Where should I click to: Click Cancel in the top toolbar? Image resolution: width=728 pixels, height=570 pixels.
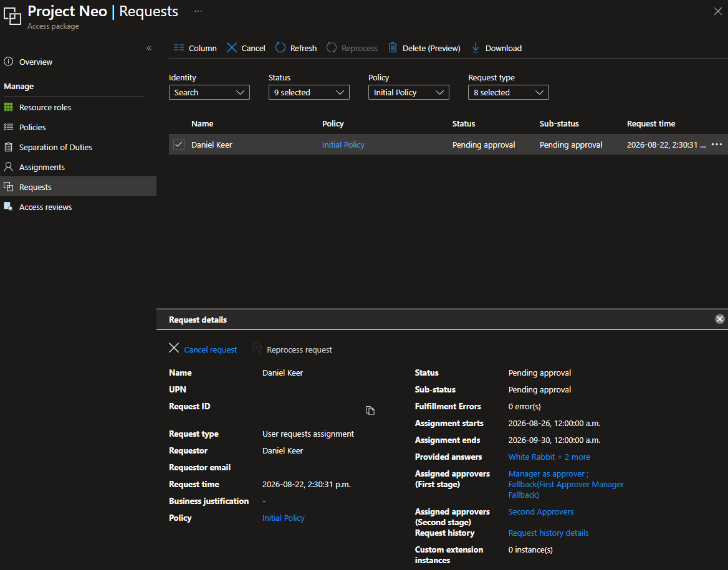(x=246, y=48)
